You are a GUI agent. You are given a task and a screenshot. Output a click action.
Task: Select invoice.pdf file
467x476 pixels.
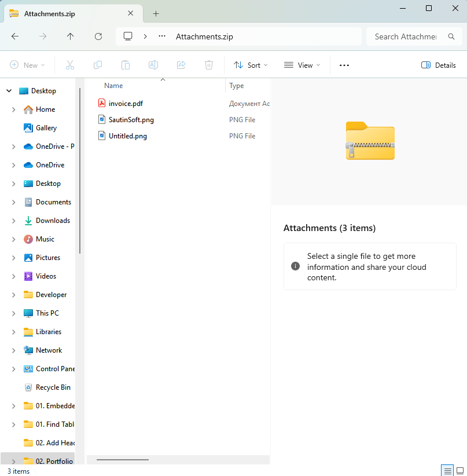pos(126,104)
